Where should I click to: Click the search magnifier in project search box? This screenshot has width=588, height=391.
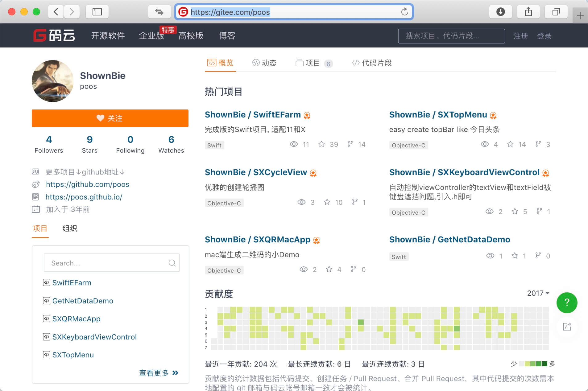pyautogui.click(x=172, y=263)
